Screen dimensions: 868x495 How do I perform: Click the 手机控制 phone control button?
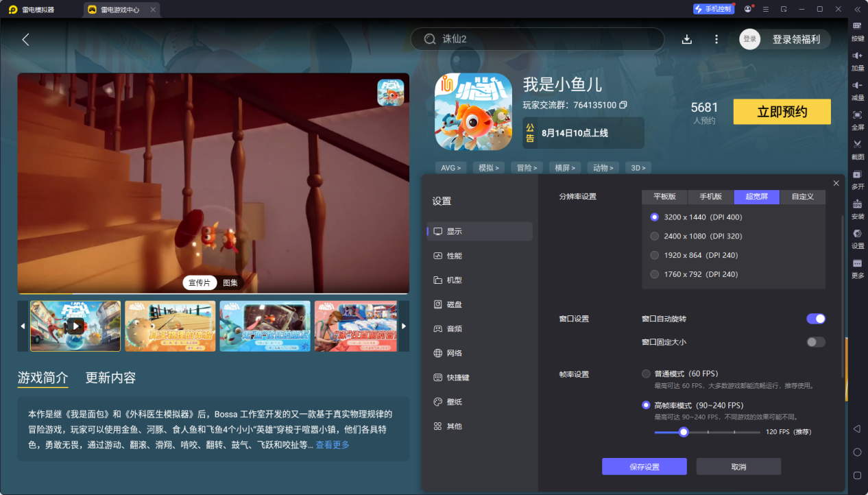click(x=714, y=9)
